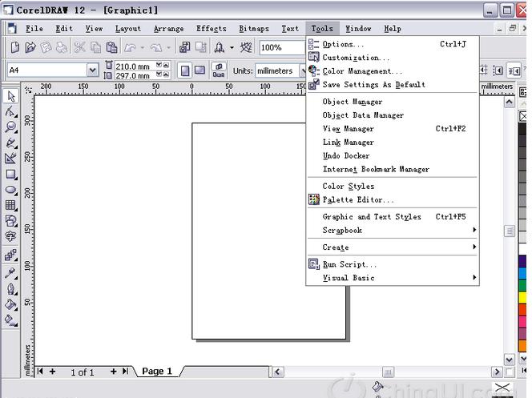Select the Pick tool
This screenshot has height=398, width=532.
pyautogui.click(x=11, y=96)
